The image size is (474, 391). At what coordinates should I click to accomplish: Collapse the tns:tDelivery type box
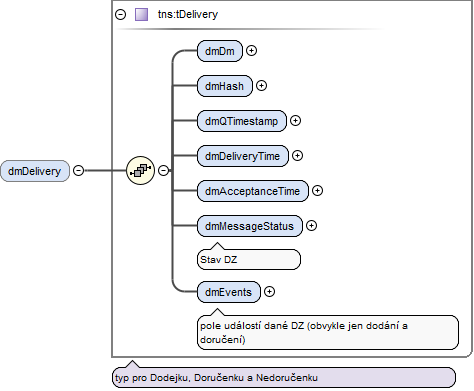(120, 14)
